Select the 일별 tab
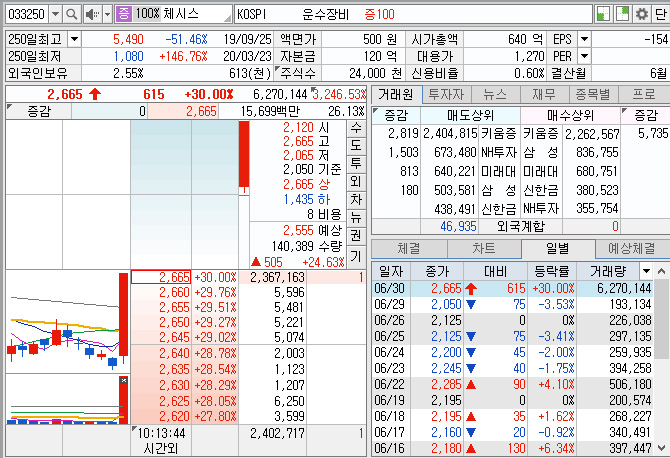670x458 pixels. 558,249
